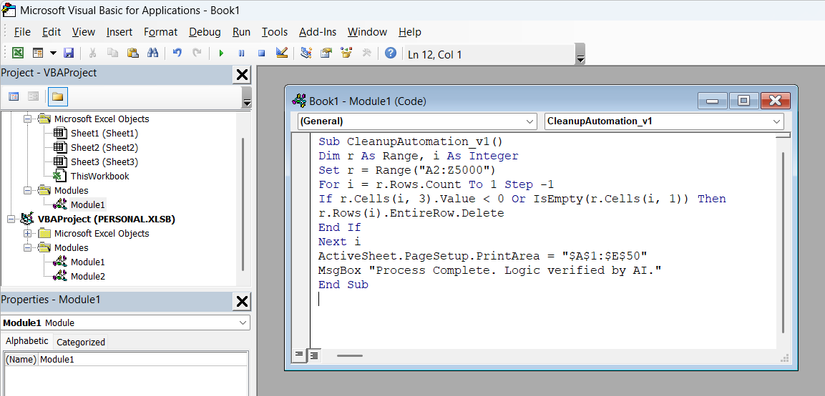
Task: Open the View menu
Action: click(x=84, y=32)
